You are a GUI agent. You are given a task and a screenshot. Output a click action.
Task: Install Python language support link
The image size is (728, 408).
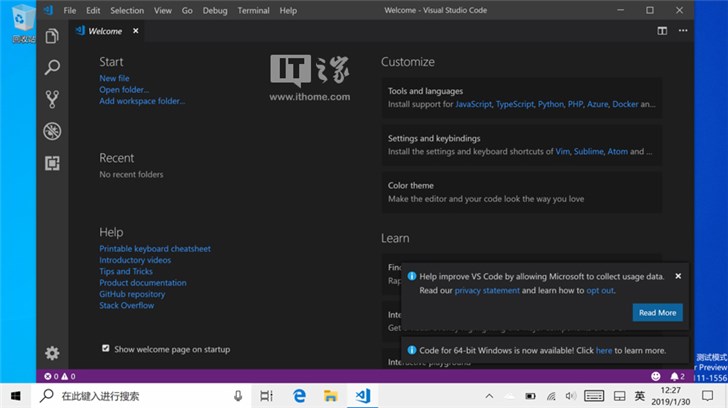pos(551,104)
